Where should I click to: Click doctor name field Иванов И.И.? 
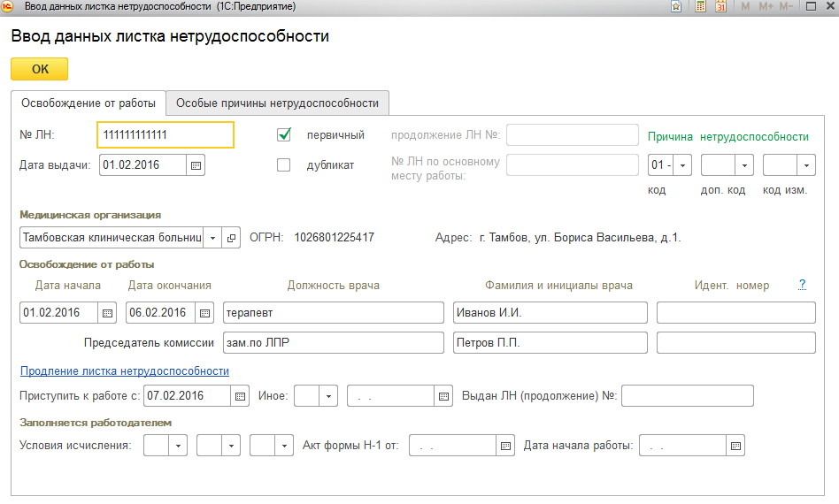(x=550, y=313)
